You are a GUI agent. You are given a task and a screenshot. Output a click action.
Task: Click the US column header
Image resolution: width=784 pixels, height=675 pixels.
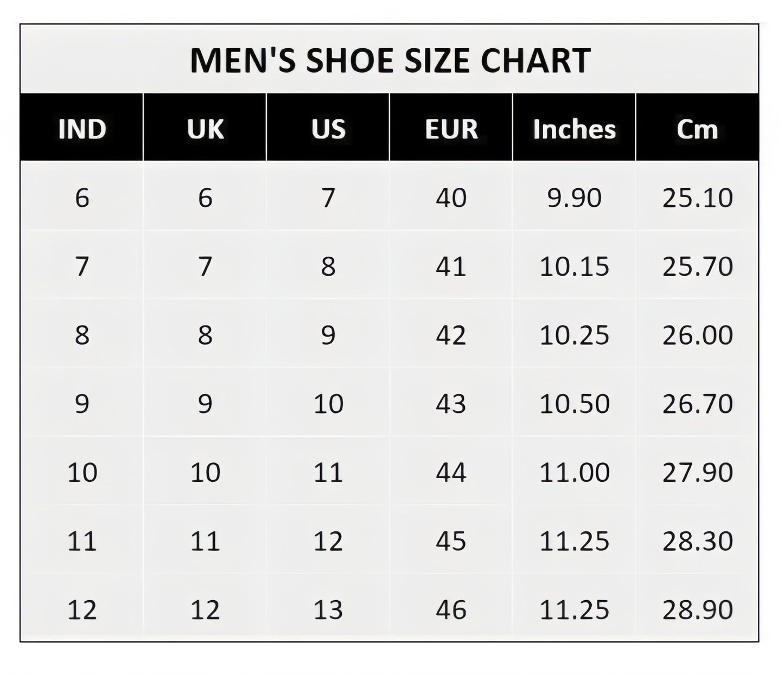pos(328,129)
